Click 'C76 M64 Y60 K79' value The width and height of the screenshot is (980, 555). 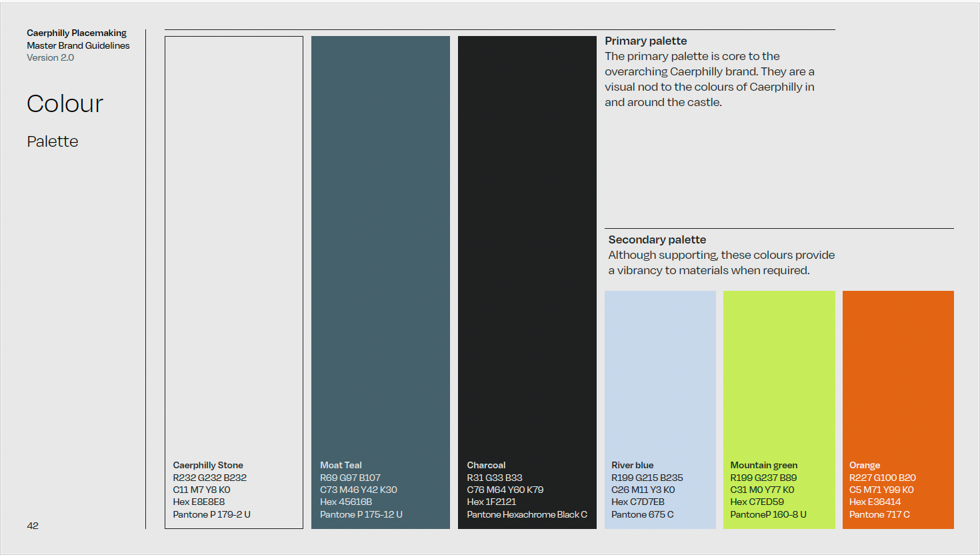[x=505, y=490]
